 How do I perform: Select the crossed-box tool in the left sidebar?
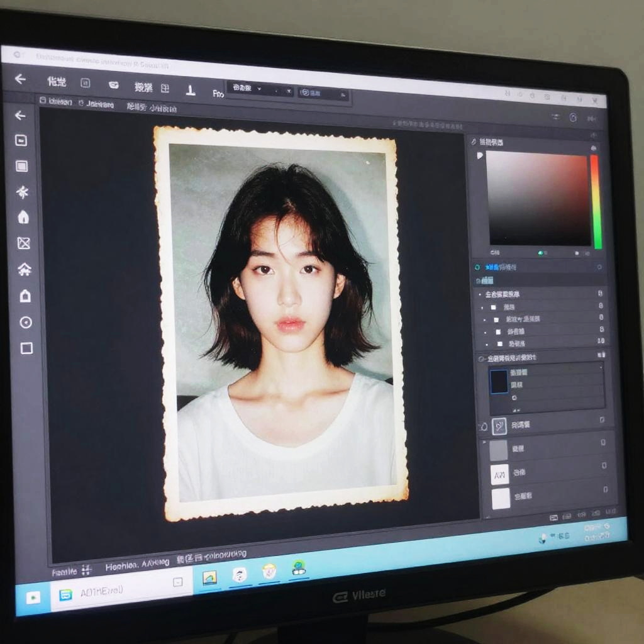pos(23,243)
